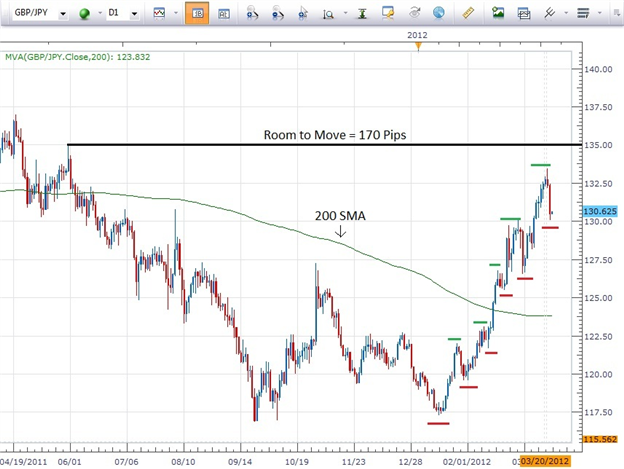Click the MVA(GBP/JPY.Close,200) indicator label
The height and width of the screenshot is (469, 624).
[77, 57]
